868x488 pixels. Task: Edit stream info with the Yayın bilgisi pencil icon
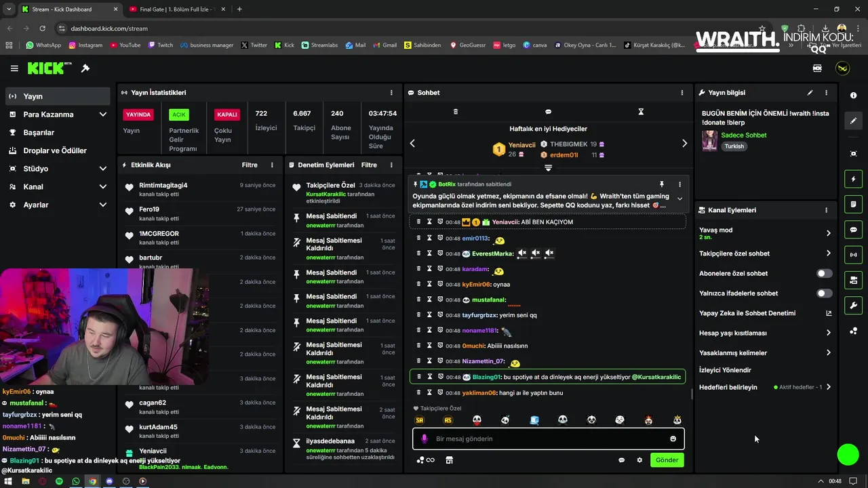[810, 93]
